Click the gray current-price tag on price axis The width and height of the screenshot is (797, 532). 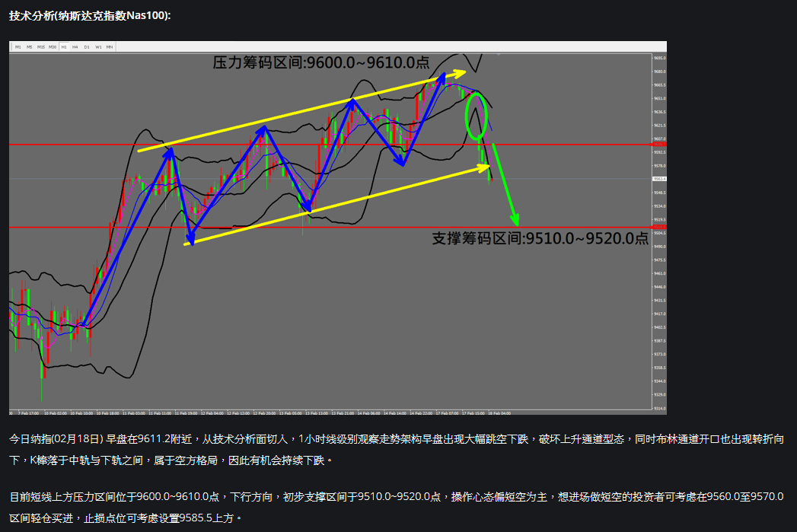coord(659,179)
